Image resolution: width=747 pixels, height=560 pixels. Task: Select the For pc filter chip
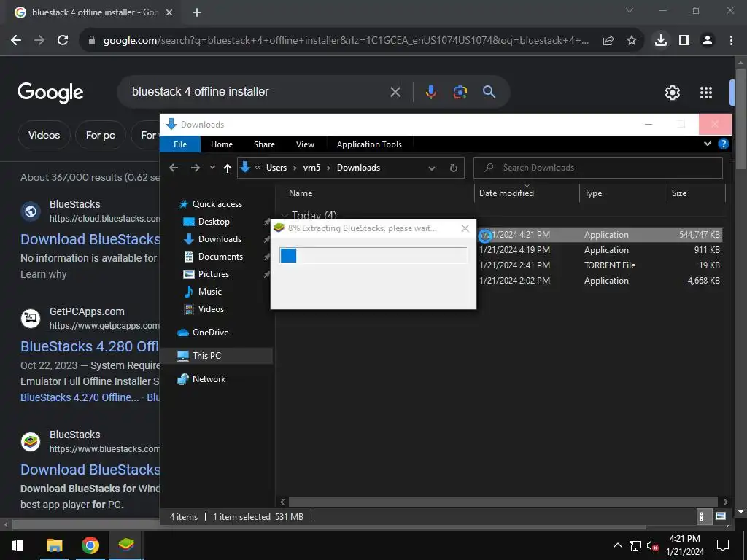[x=101, y=135]
